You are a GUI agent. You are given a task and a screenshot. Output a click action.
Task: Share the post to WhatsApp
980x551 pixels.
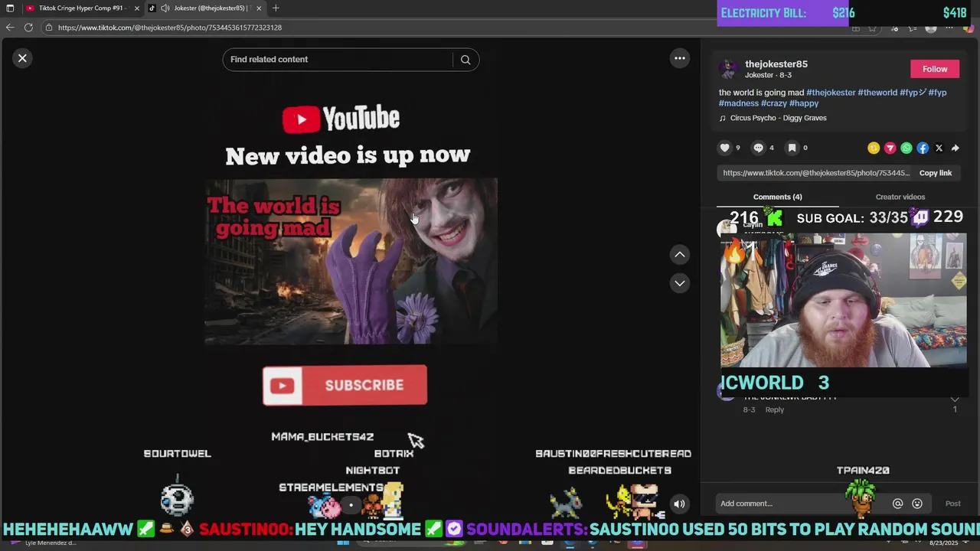[906, 148]
